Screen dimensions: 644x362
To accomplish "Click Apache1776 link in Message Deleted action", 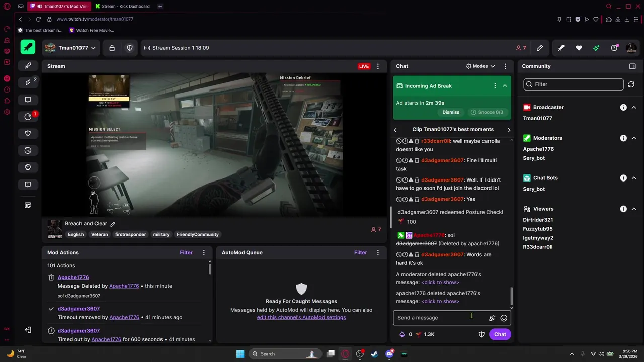I will (x=124, y=286).
